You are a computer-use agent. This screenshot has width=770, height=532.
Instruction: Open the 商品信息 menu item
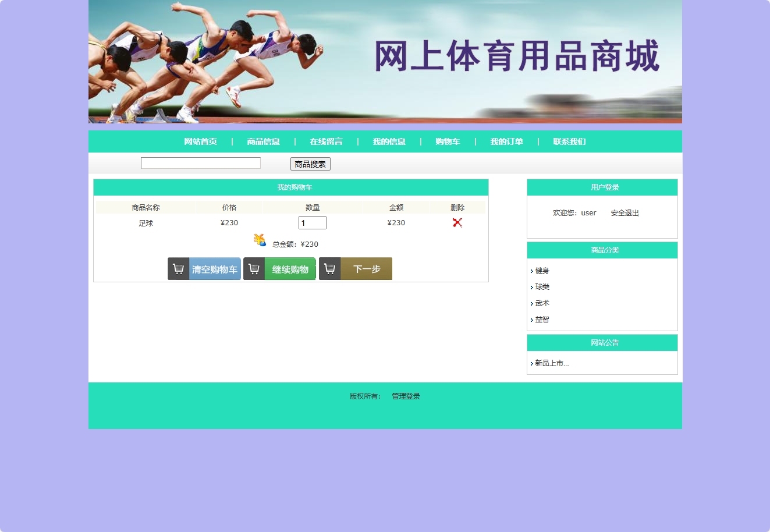click(x=262, y=141)
